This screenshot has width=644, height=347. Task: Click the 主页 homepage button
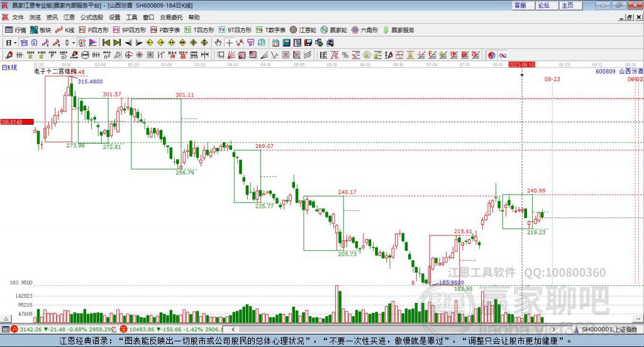[x=570, y=5]
